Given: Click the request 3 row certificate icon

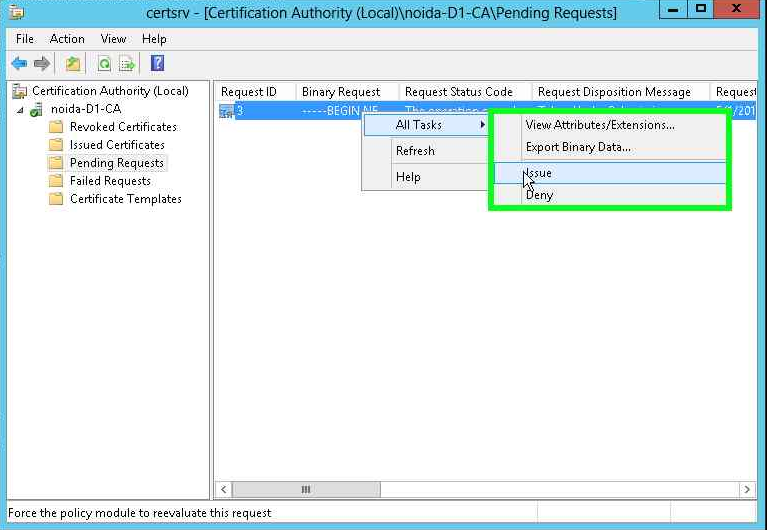Looking at the screenshot, I should click(x=226, y=111).
